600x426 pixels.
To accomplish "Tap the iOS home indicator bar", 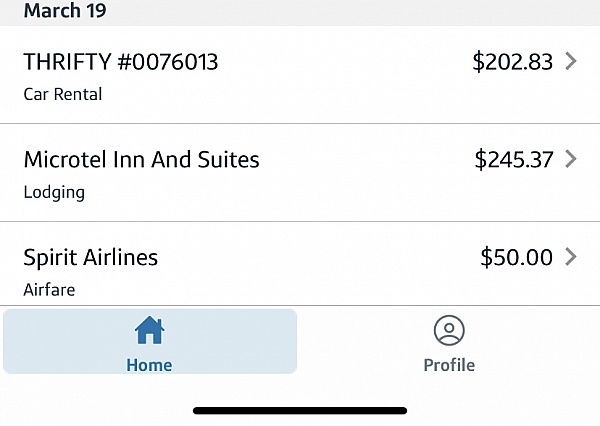I will pyautogui.click(x=300, y=411).
